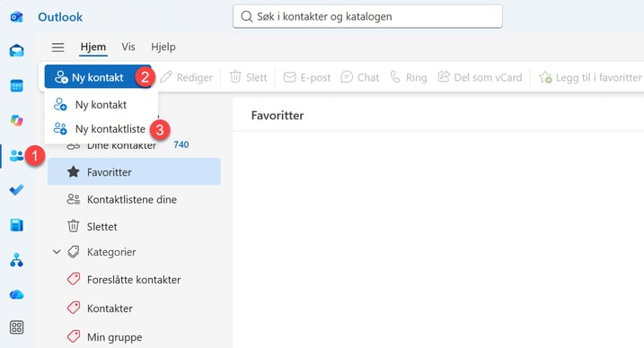Switch to the Vis tab
The height and width of the screenshot is (348, 644).
pyautogui.click(x=128, y=48)
